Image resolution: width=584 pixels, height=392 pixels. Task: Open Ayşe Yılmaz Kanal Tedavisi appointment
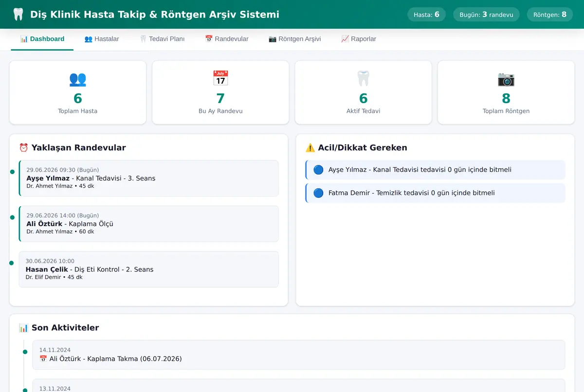149,178
